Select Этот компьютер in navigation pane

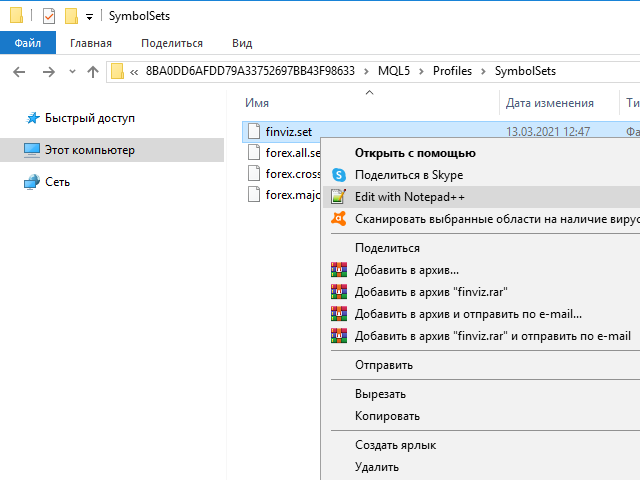pyautogui.click(x=89, y=150)
